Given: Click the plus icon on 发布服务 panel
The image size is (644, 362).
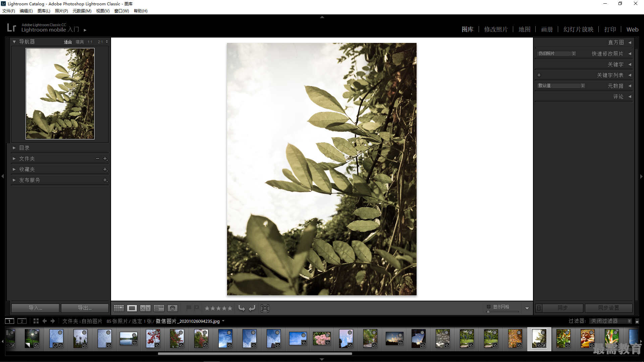Looking at the screenshot, I should pos(105,180).
